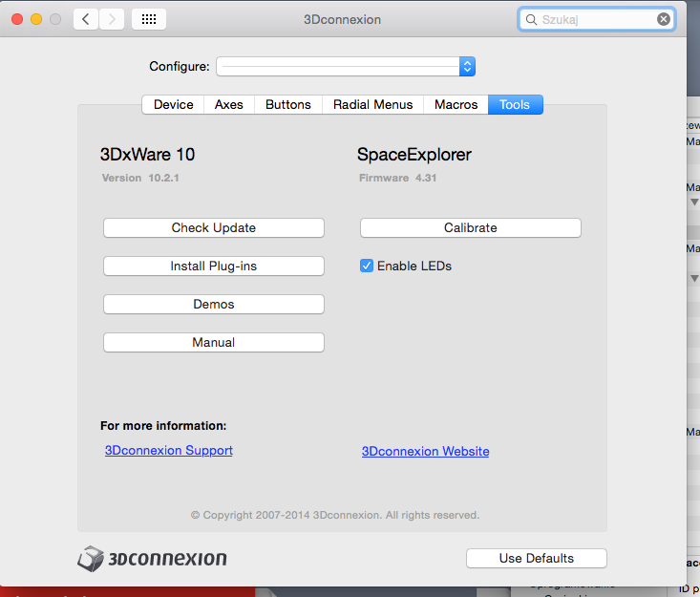Open the Buttons tab
Screen dimensions: 700x597
tap(288, 104)
